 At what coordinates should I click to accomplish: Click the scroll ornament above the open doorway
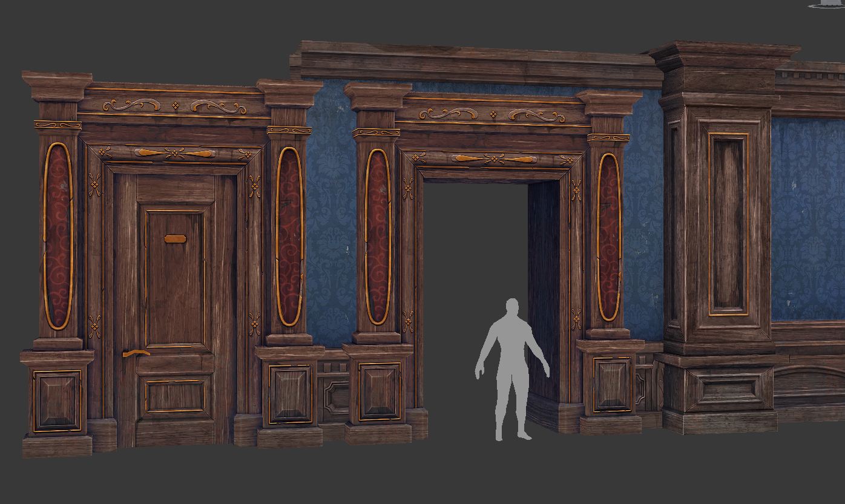(x=495, y=114)
